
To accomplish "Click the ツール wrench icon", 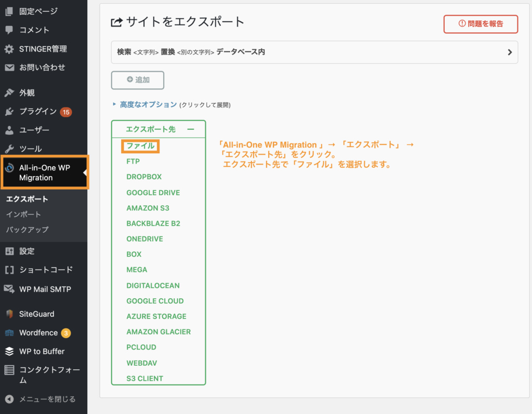I will tap(9, 149).
